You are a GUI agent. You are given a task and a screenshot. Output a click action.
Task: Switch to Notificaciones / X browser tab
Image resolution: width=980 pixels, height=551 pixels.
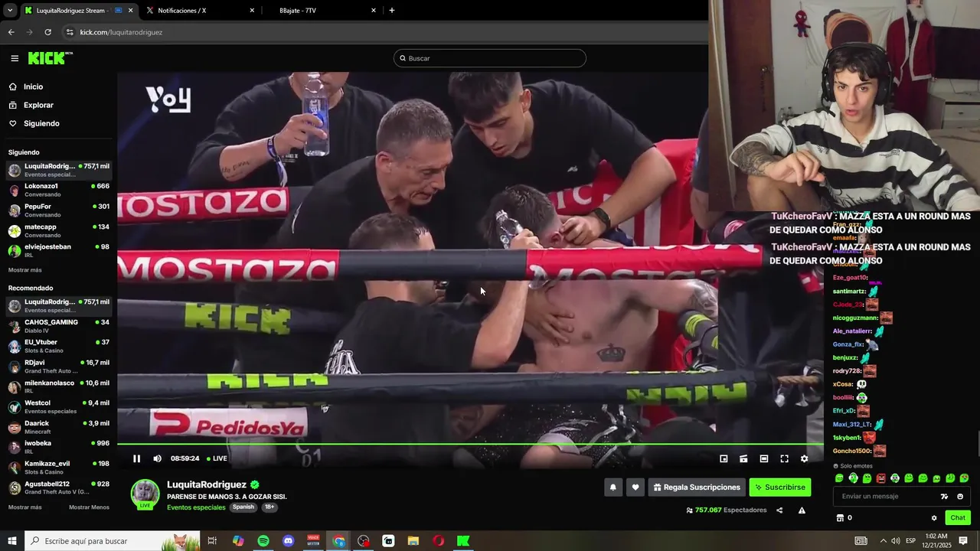[199, 11]
